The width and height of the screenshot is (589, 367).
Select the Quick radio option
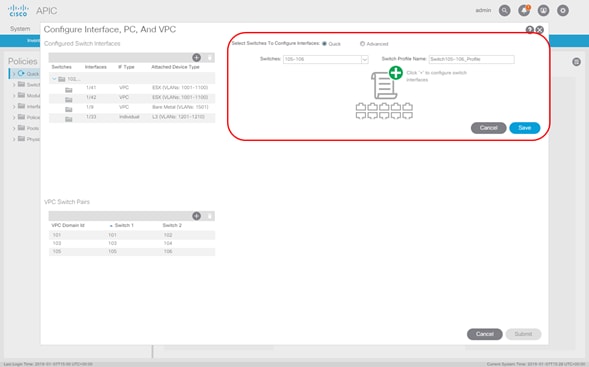pyautogui.click(x=324, y=44)
